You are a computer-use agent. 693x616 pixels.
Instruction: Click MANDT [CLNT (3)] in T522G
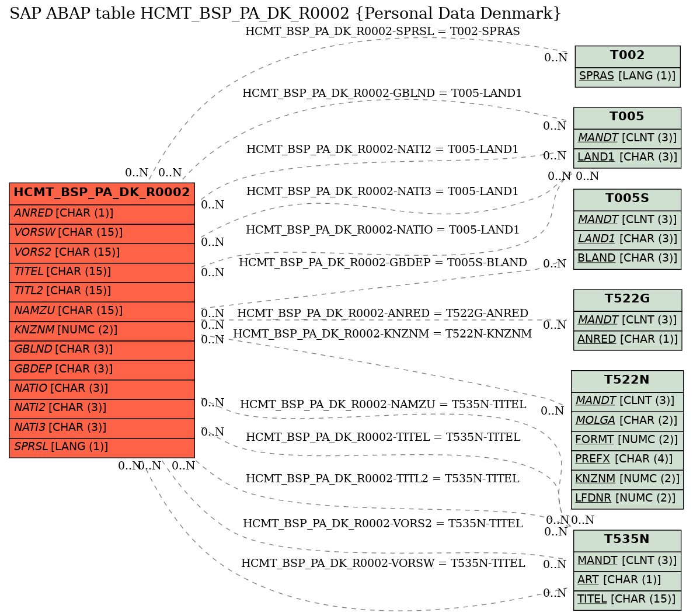click(x=628, y=321)
